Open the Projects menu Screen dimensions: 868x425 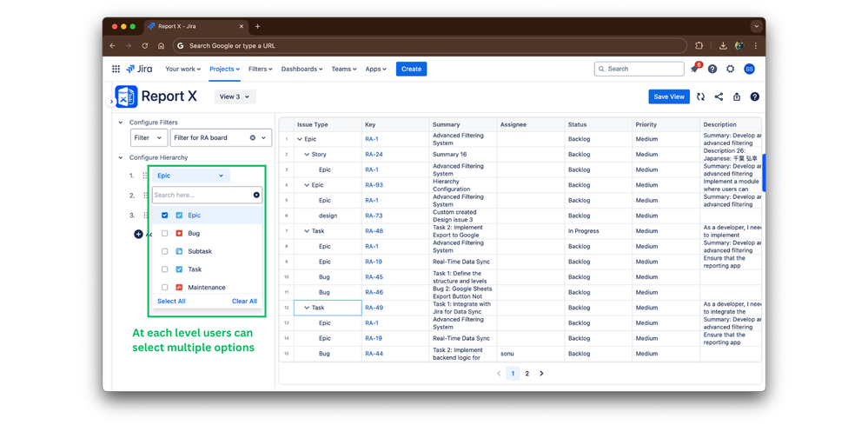[224, 70]
